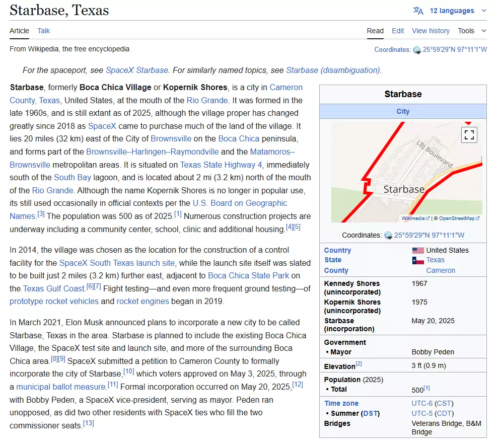Open the OpenStreetMap attribution link
Image resolution: width=500 pixels, height=448 pixels.
click(459, 218)
